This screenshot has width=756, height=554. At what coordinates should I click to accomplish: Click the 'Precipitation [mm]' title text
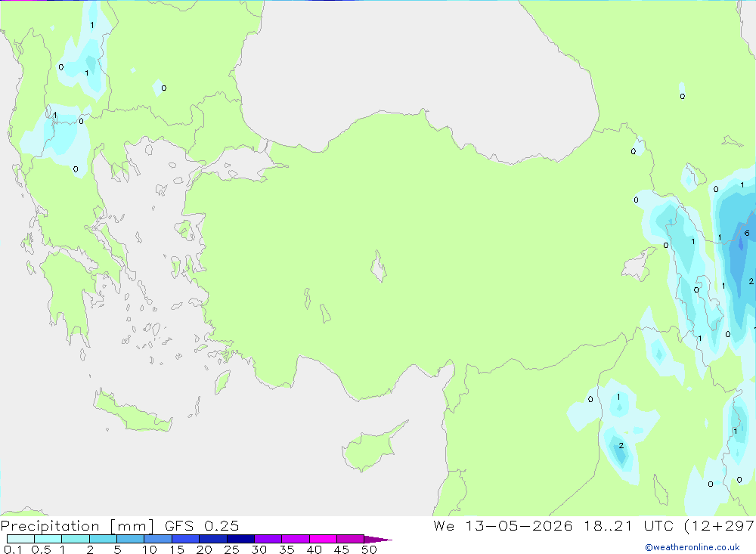pyautogui.click(x=77, y=526)
